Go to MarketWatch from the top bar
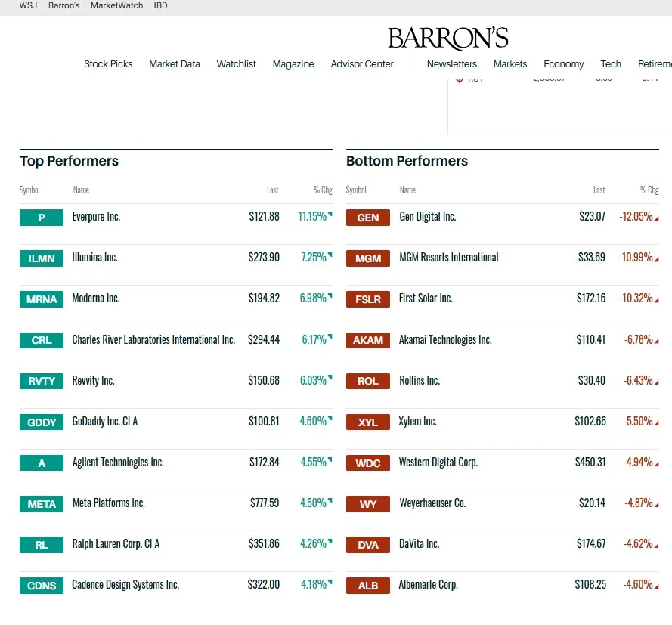This screenshot has height=625, width=672. 116,5
